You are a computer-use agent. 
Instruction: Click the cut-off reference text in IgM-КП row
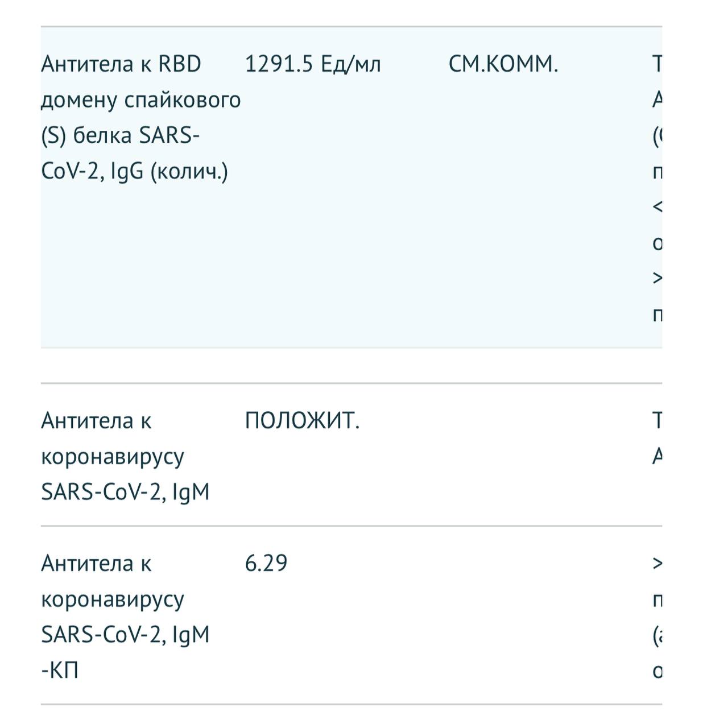657,617
